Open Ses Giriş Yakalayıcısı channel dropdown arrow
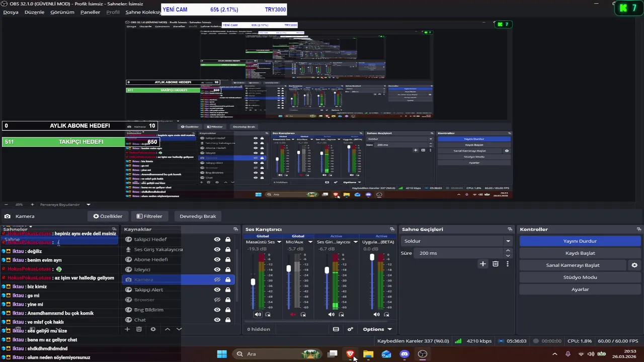644x362 pixels. tap(355, 242)
